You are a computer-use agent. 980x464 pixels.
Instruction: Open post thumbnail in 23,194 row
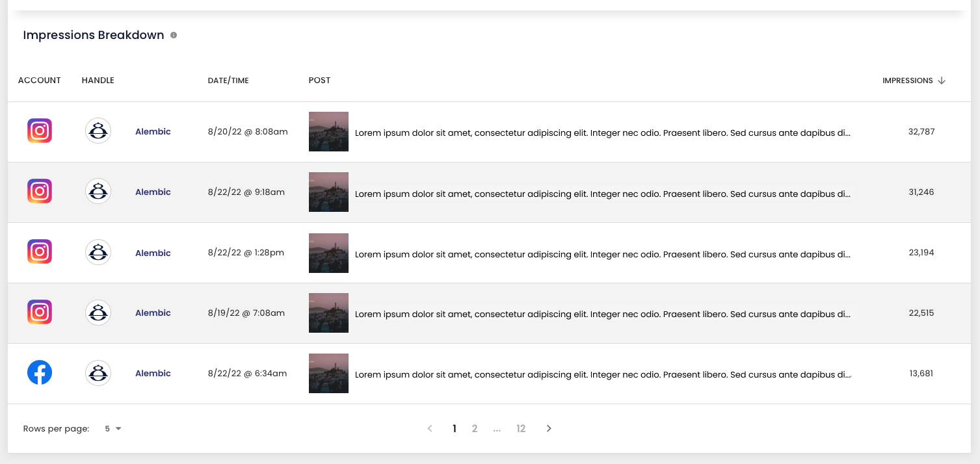pos(328,253)
